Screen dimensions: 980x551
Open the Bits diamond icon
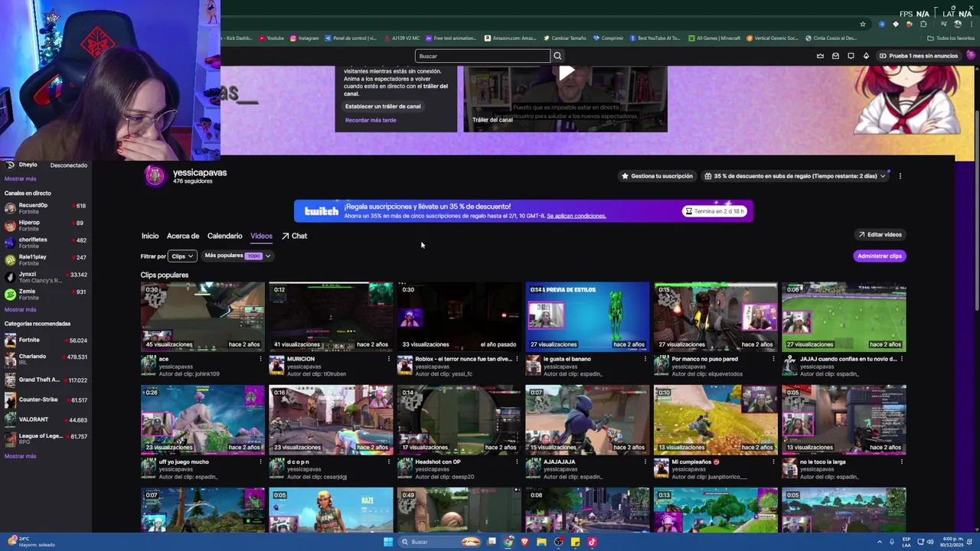tap(866, 56)
